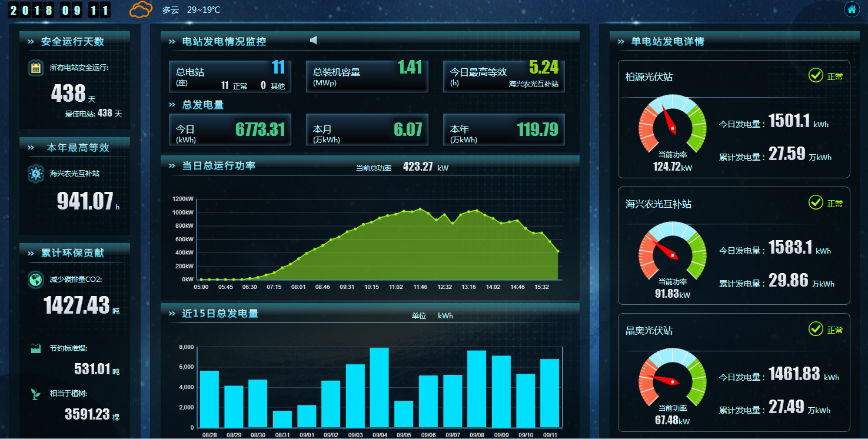Open the 今日 generation tile showing 6773.31

tap(230, 129)
